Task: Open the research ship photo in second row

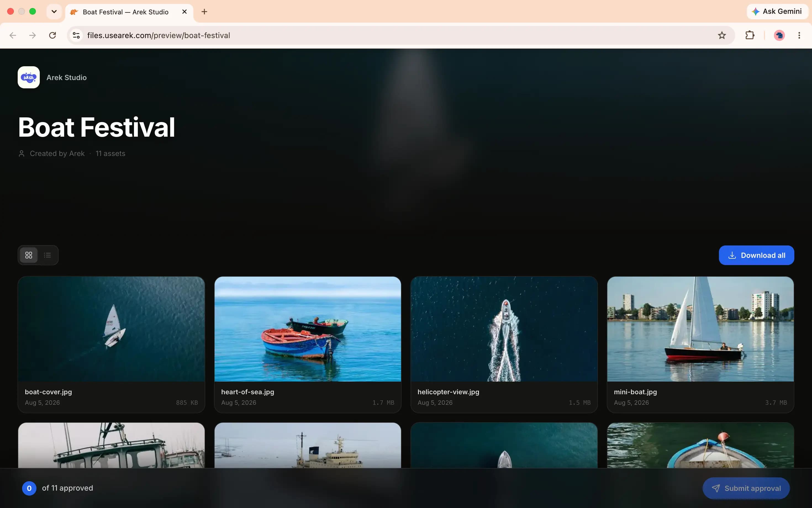Action: click(x=308, y=445)
